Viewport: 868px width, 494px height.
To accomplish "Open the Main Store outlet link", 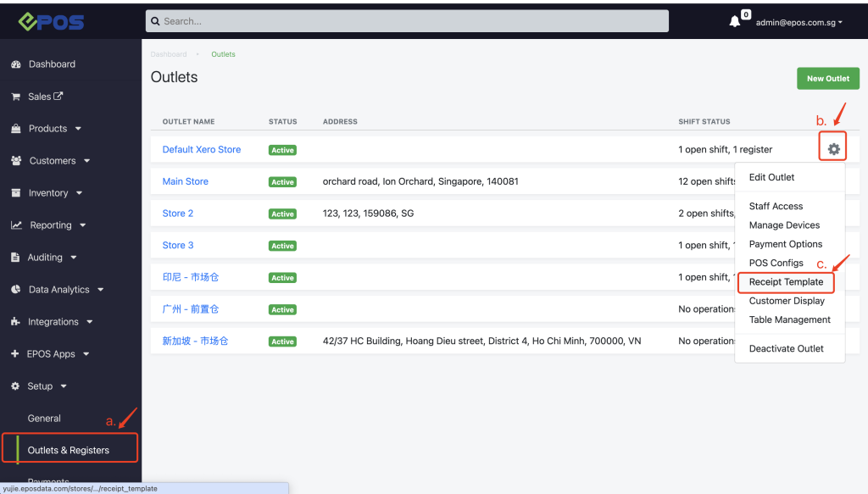I will coord(185,181).
